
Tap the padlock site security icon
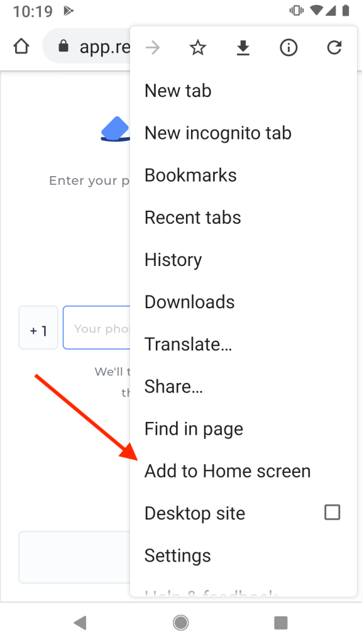63,46
